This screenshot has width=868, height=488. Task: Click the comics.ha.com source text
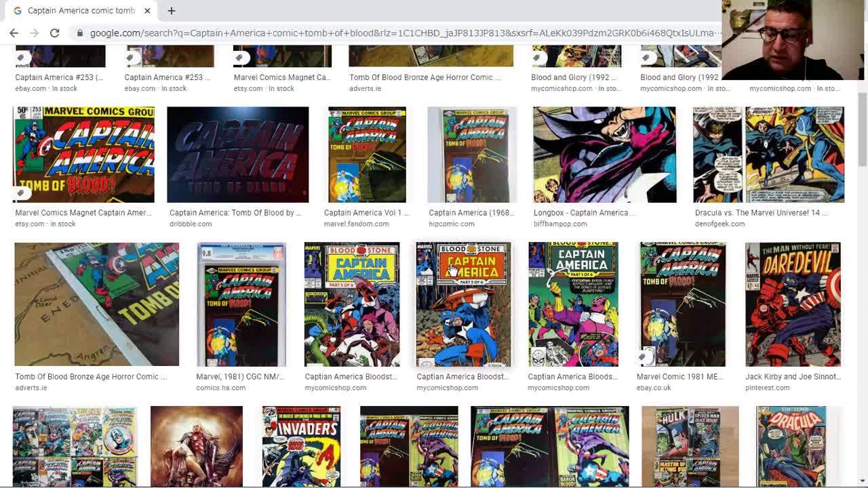tap(220, 388)
